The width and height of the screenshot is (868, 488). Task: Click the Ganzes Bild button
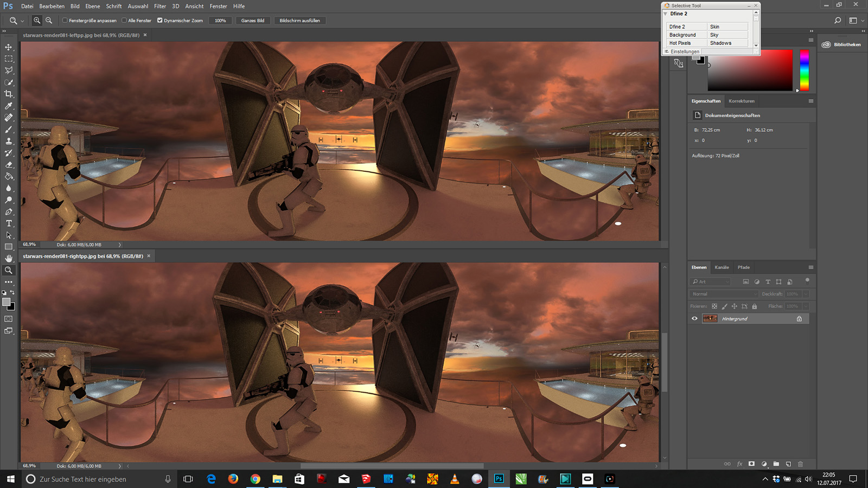[253, 21]
